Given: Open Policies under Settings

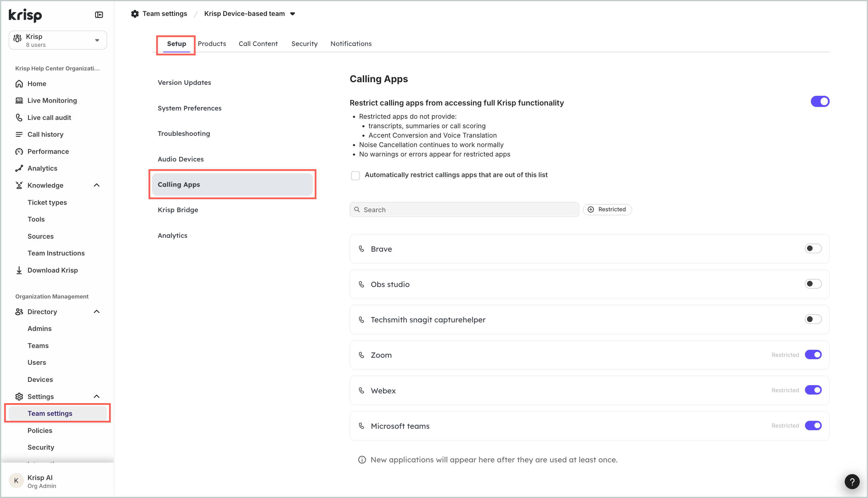Looking at the screenshot, I should pyautogui.click(x=40, y=431).
